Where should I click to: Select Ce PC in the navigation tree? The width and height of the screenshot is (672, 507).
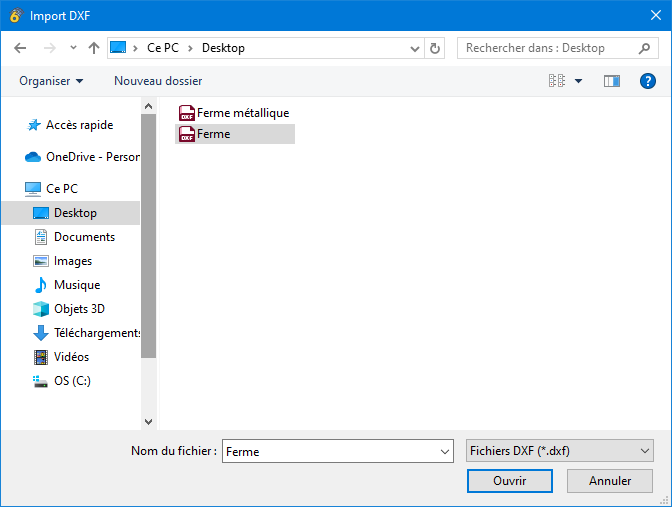coord(62,189)
